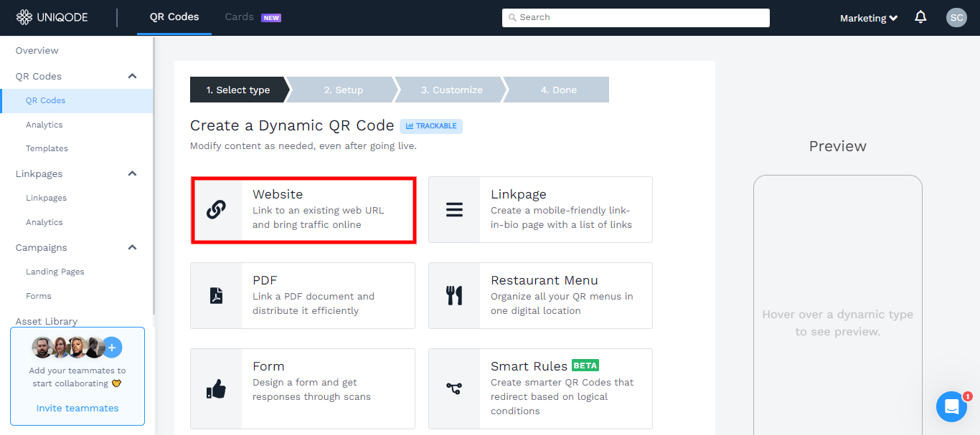
Task: Collapse the Linkpages sidebar section
Action: pyautogui.click(x=132, y=173)
